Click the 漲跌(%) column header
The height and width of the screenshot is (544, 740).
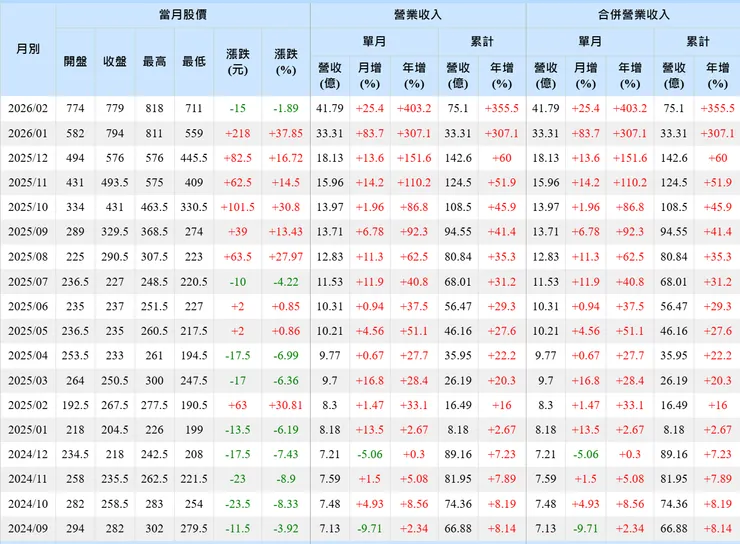286,62
